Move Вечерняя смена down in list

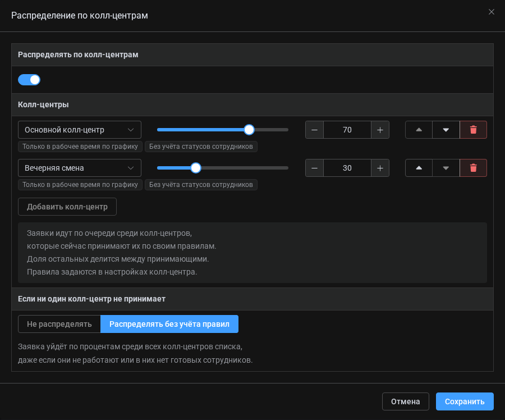pyautogui.click(x=446, y=168)
